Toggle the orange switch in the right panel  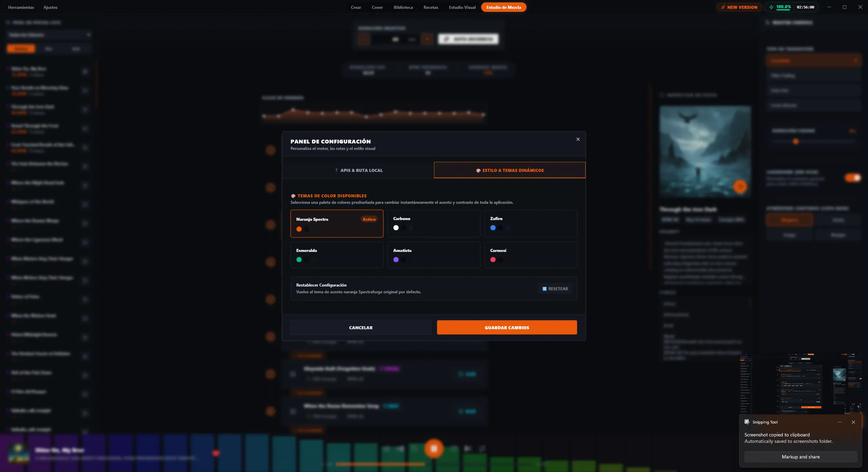tap(853, 178)
